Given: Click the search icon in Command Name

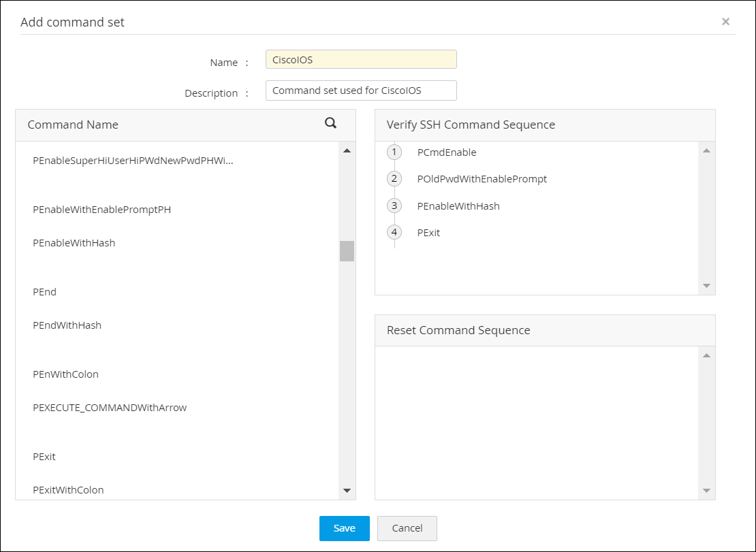Looking at the screenshot, I should (x=330, y=123).
